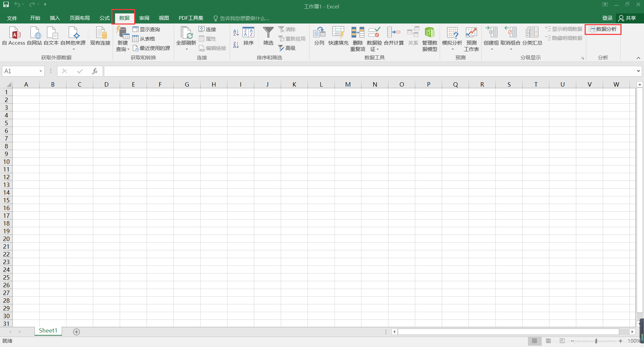Import data from 自网站

35,36
